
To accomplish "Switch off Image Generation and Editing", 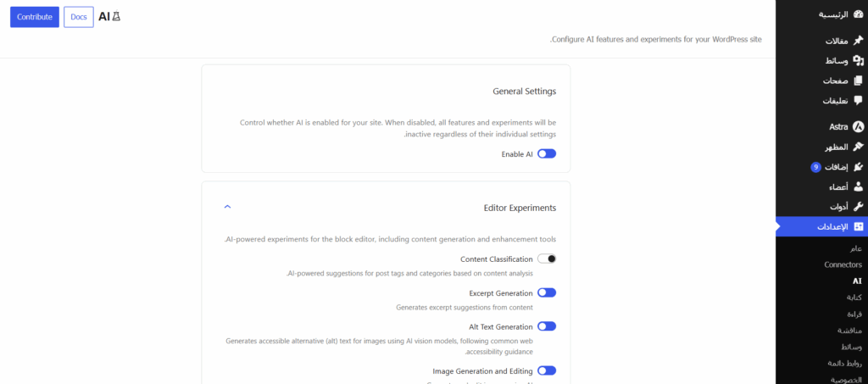I will pos(547,370).
